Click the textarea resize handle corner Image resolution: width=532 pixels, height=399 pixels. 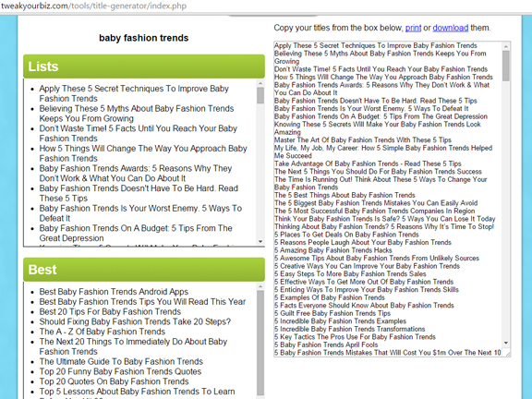coord(508,354)
